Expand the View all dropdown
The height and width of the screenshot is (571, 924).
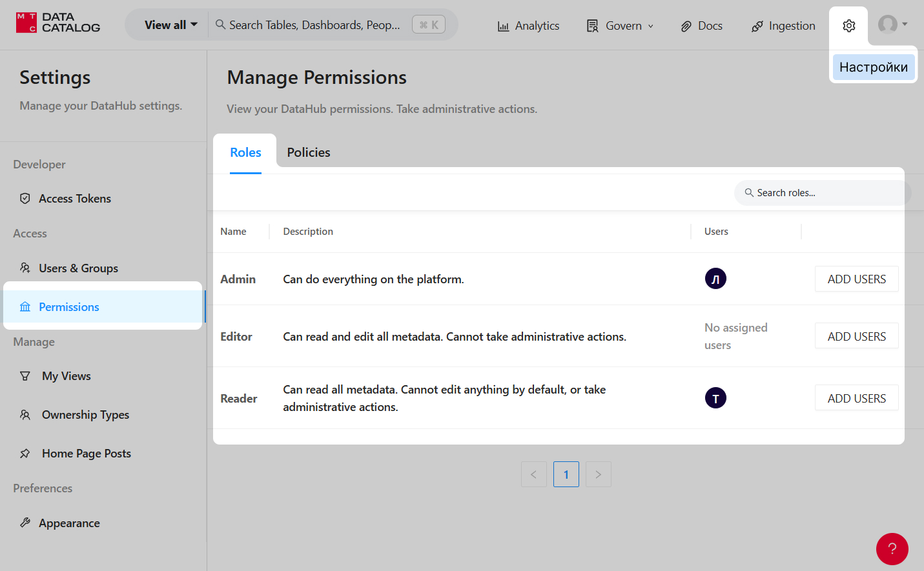tap(170, 25)
